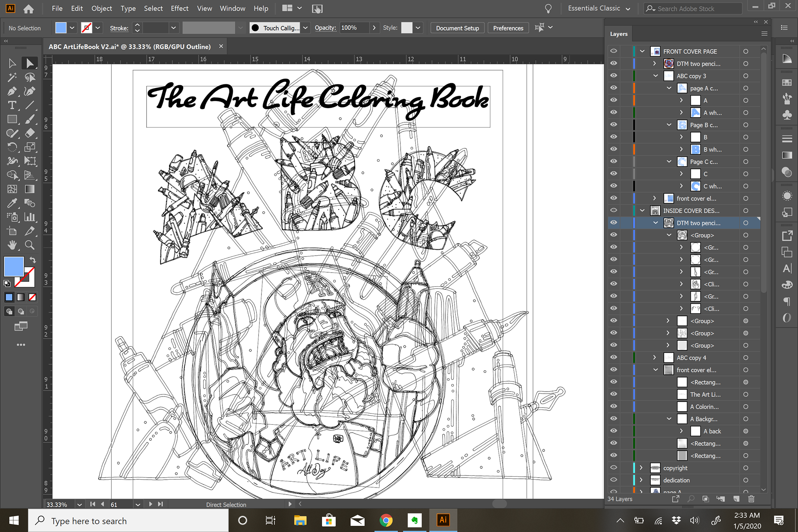The width and height of the screenshot is (798, 532).
Task: Select the Zoom tool
Action: pos(30,245)
